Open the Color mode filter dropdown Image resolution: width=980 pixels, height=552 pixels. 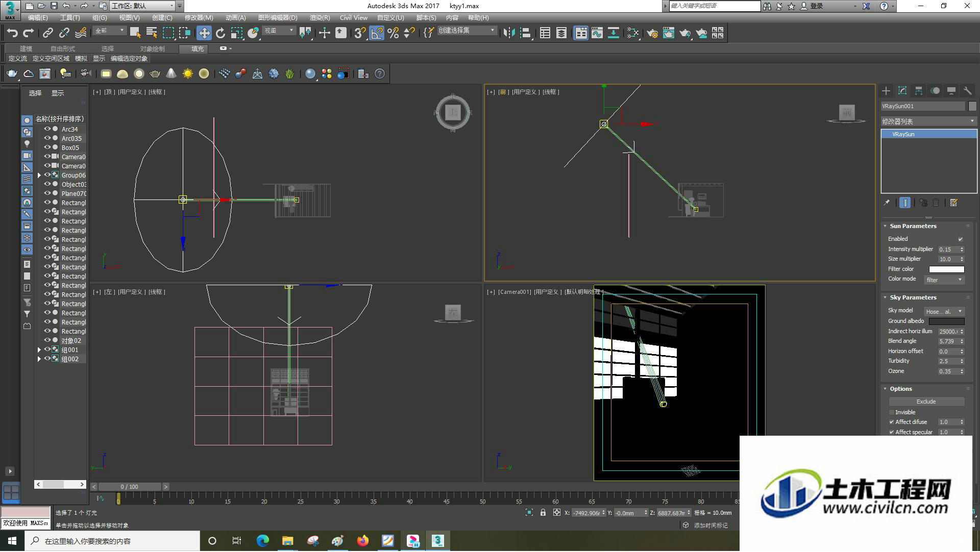(x=944, y=280)
